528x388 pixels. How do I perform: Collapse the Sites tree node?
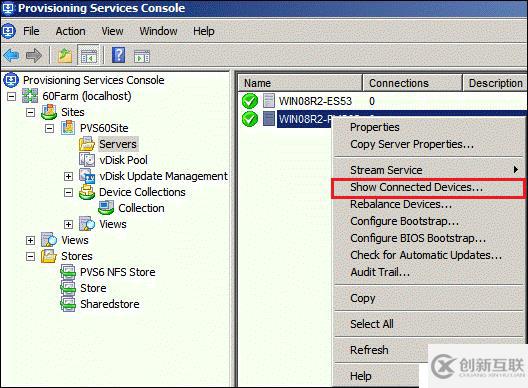pyautogui.click(x=30, y=112)
